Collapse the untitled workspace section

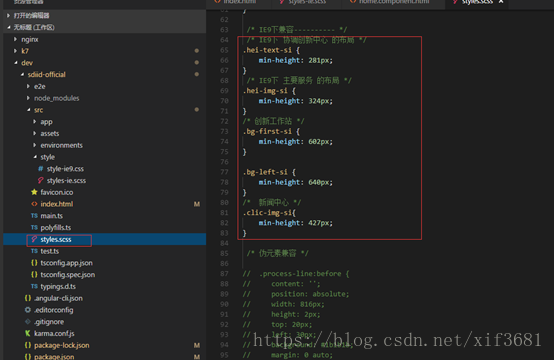(x=8, y=27)
